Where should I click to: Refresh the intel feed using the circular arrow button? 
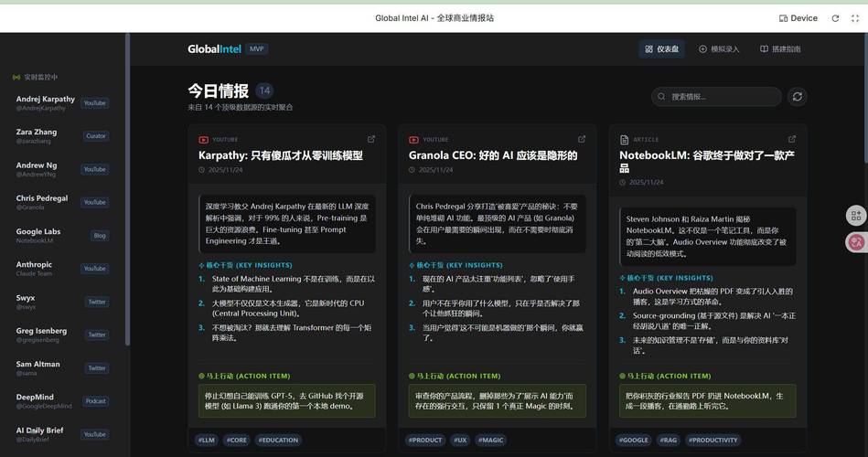[x=798, y=96]
